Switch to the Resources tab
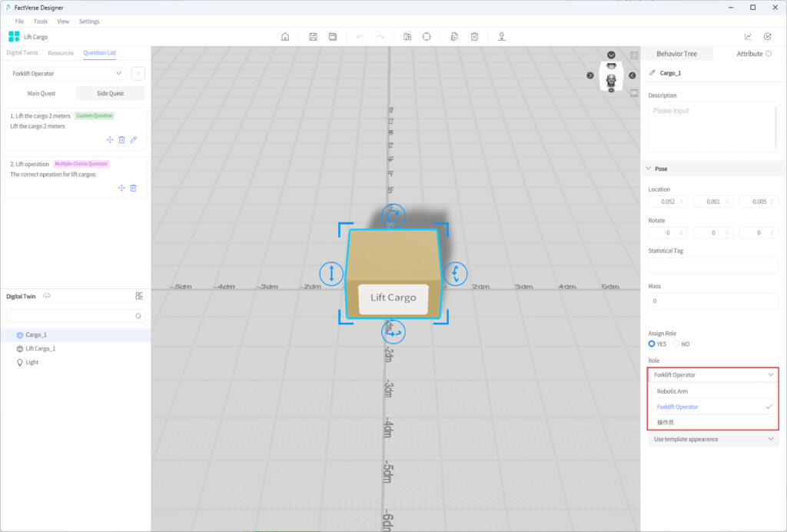The width and height of the screenshot is (787, 532). click(x=61, y=53)
